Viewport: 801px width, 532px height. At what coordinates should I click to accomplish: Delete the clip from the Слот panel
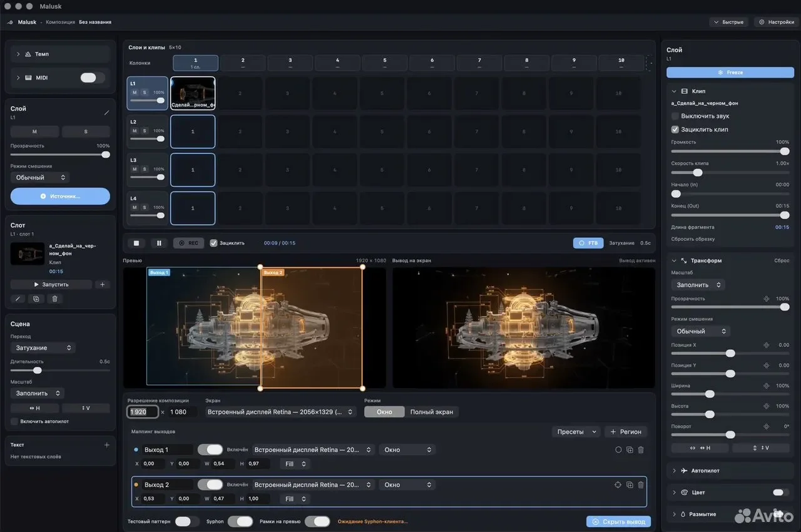click(x=54, y=299)
